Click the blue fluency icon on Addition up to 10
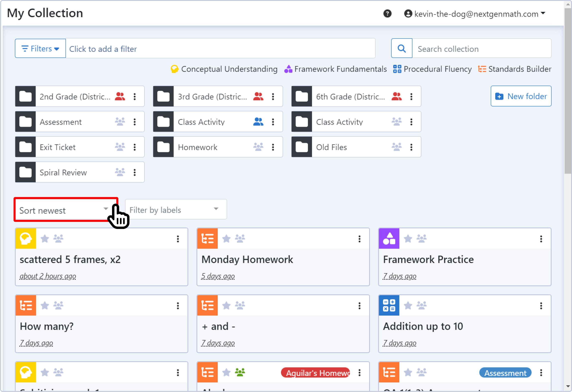 [389, 305]
